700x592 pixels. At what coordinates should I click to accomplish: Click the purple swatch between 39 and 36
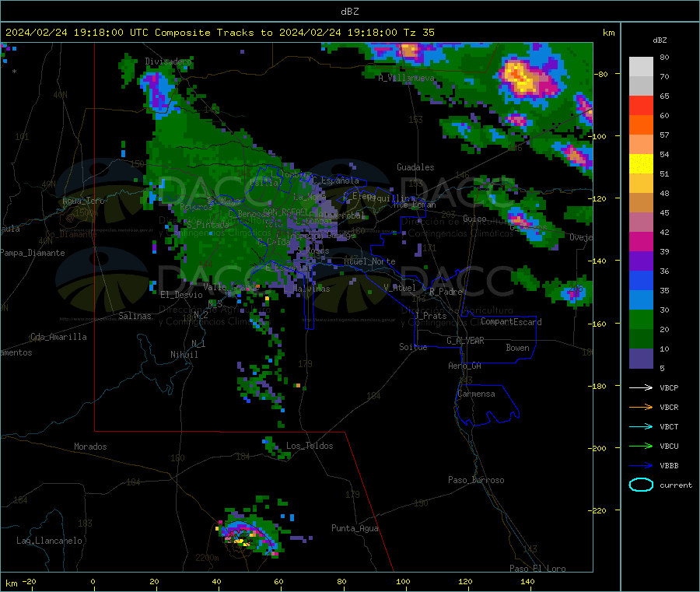coord(641,261)
